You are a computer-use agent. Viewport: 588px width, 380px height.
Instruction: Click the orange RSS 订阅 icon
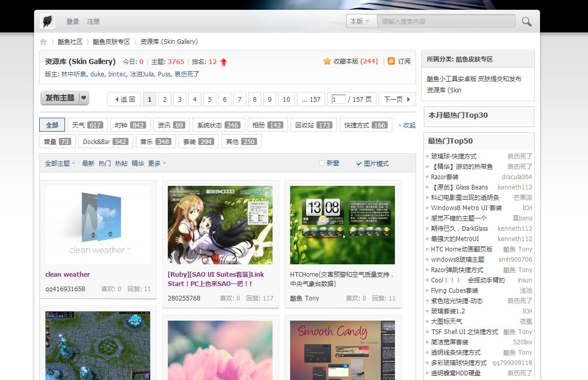pos(391,61)
